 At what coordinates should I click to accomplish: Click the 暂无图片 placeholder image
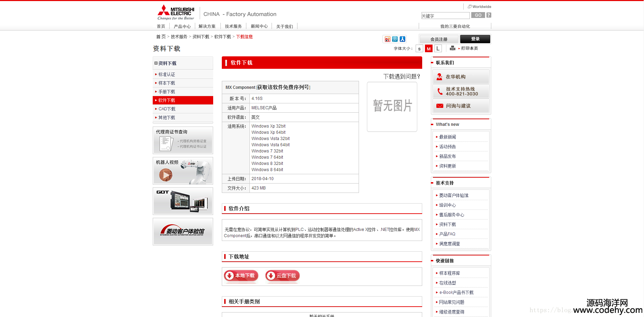(392, 106)
